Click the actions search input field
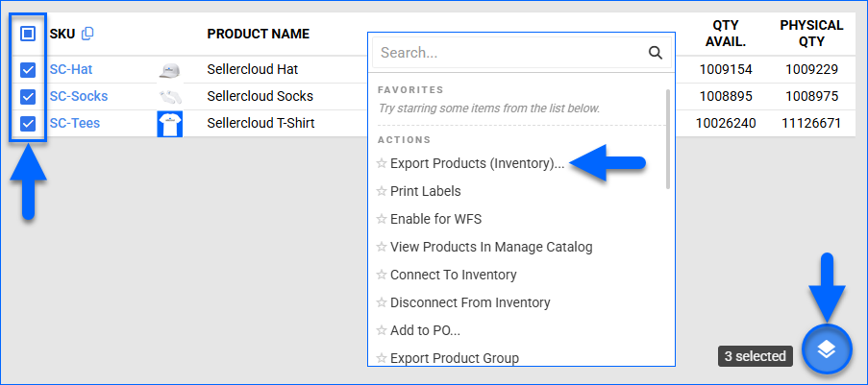The image size is (868, 385). (509, 53)
